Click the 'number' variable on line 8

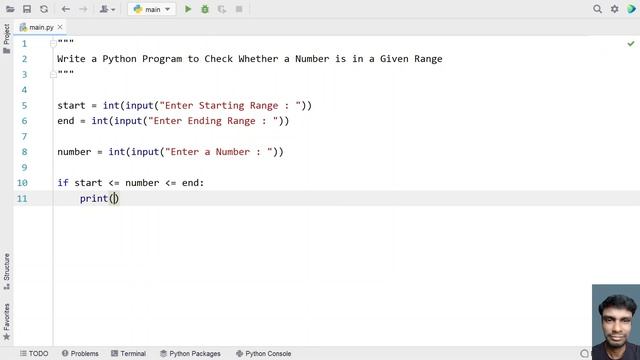[x=74, y=152]
